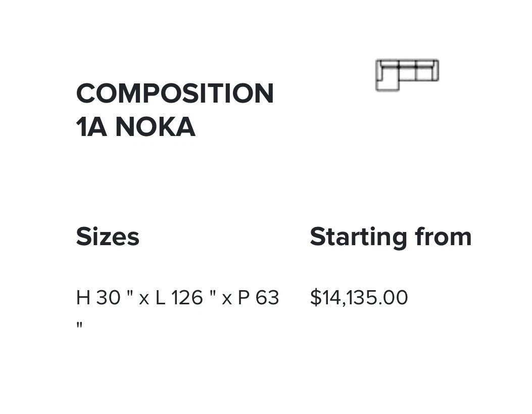
Task: Click the "COMPOSITION" title word
Action: click(x=175, y=94)
